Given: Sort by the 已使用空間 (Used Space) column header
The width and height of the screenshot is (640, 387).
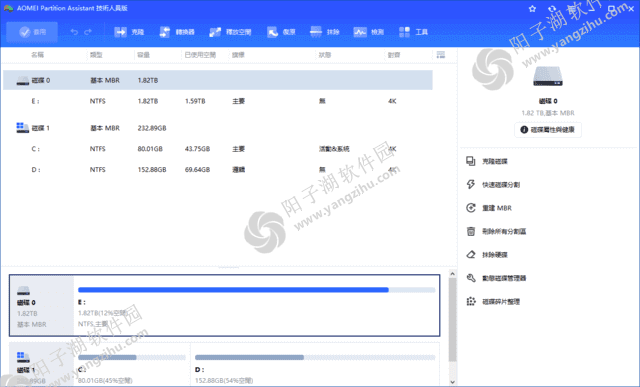Looking at the screenshot, I should tap(200, 55).
